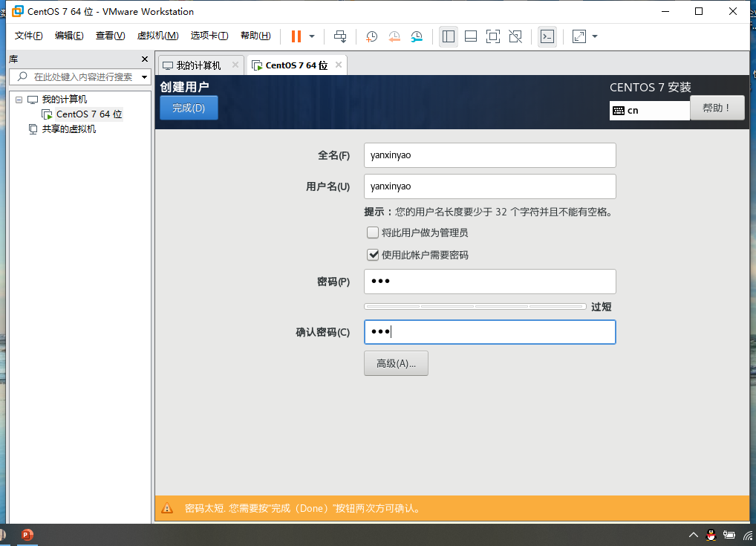
Task: Click the 完成(D) done button
Action: 189,108
